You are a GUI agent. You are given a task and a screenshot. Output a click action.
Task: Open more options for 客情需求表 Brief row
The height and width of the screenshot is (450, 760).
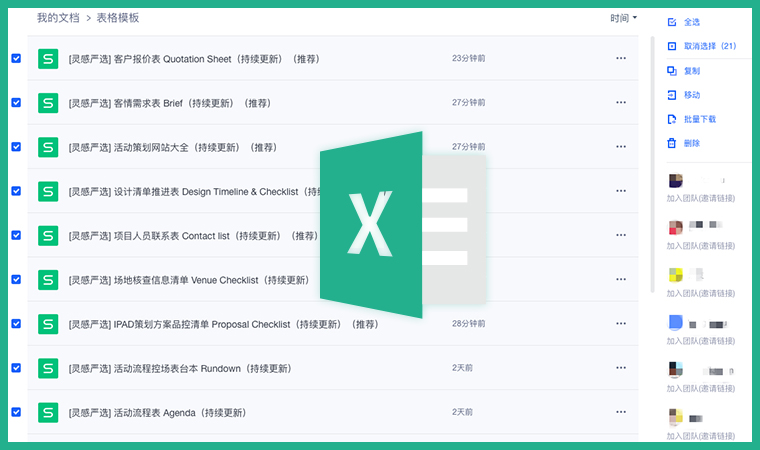(621, 102)
